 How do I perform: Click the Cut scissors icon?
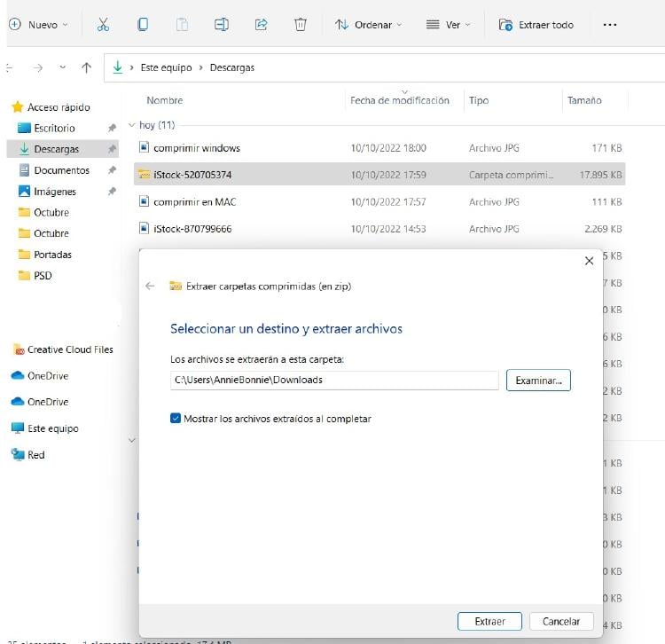(103, 25)
